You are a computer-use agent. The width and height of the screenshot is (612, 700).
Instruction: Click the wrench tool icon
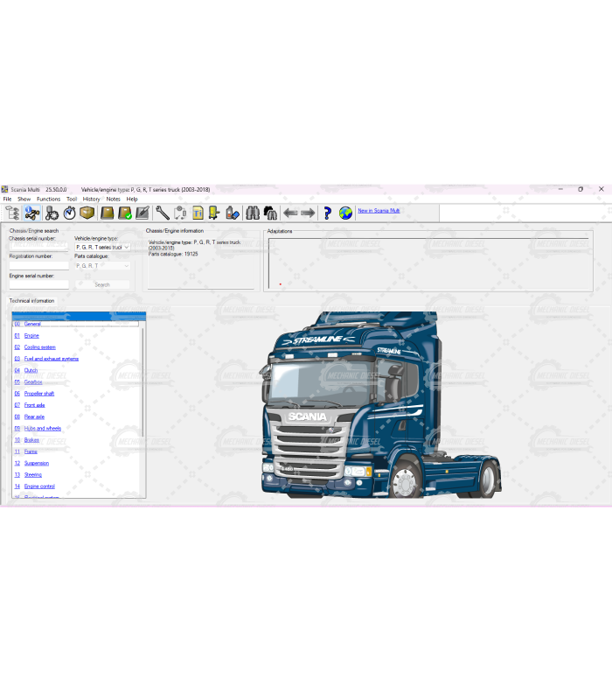click(163, 213)
